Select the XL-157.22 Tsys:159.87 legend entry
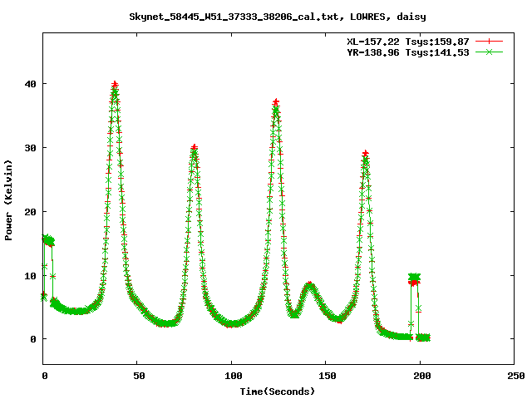 (408, 42)
